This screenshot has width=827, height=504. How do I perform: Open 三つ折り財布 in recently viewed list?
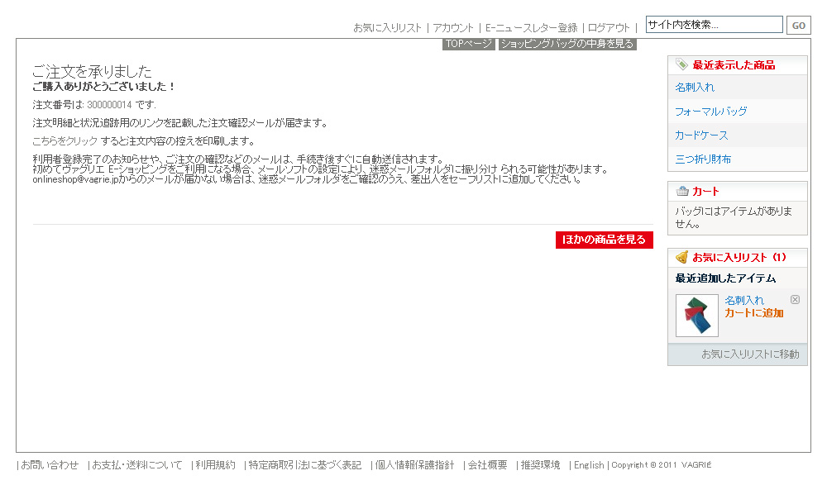(x=703, y=159)
